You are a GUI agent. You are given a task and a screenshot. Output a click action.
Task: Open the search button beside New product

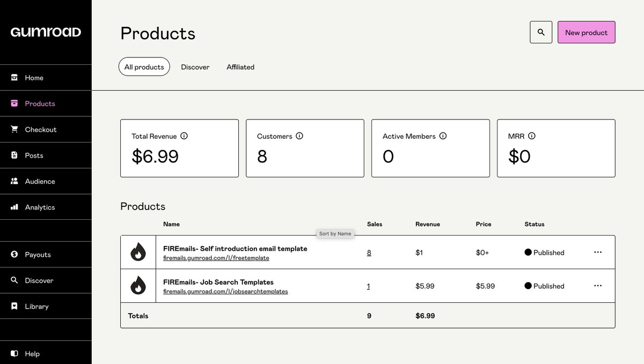tap(541, 32)
